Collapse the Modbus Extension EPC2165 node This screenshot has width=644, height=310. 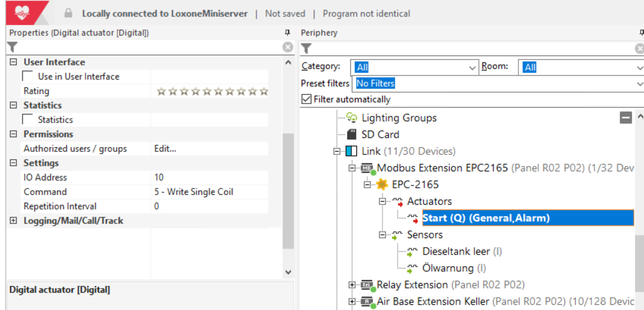(x=352, y=168)
